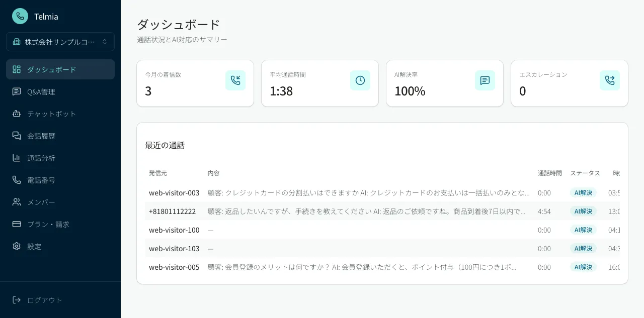Open the web-visitor-005 call entry
Image resolution: width=644 pixels, height=318 pixels.
coord(174,267)
